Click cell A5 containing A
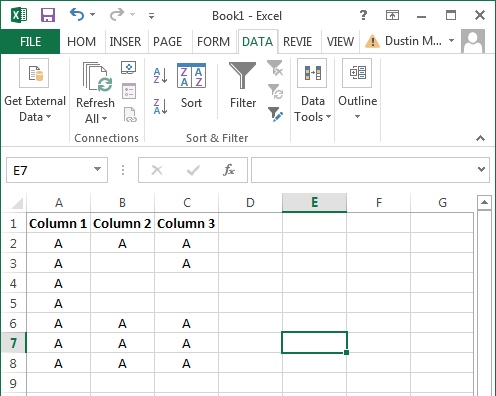The height and width of the screenshot is (396, 496). [58, 303]
